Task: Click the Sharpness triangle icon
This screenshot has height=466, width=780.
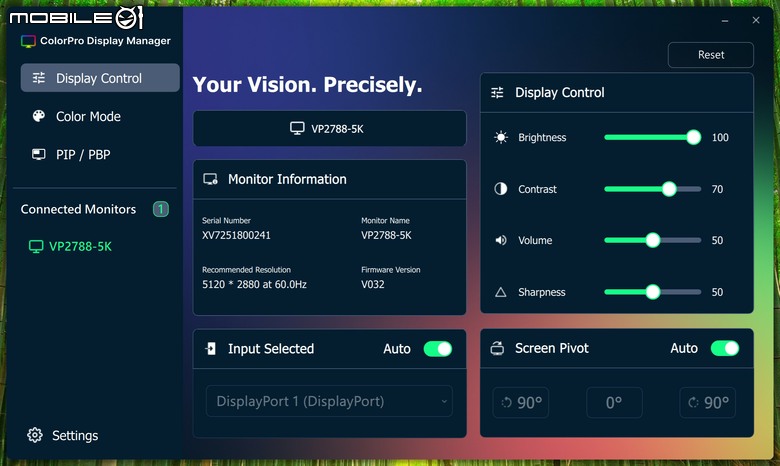Action: click(x=500, y=292)
